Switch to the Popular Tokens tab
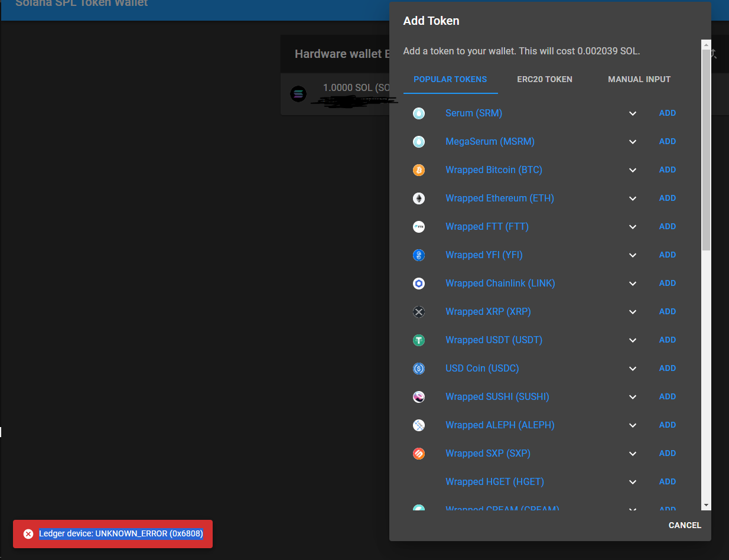The image size is (729, 560). tap(450, 79)
